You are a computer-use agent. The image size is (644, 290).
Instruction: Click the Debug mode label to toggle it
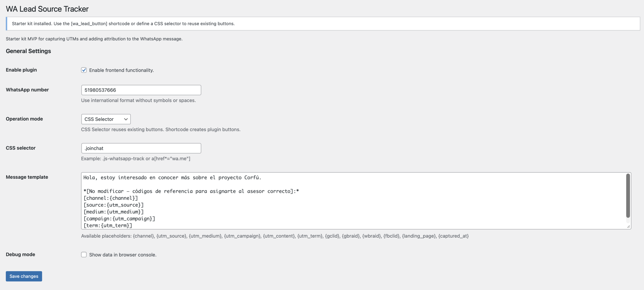click(20, 255)
